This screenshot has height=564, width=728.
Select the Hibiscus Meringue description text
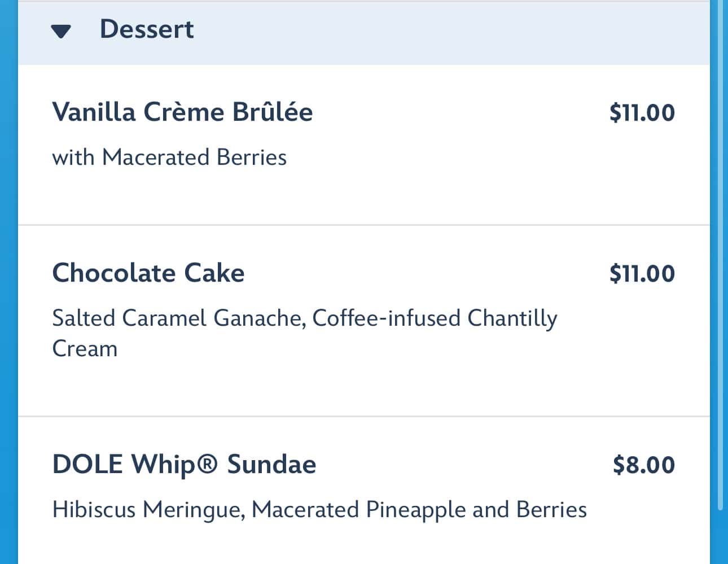pyautogui.click(x=148, y=510)
